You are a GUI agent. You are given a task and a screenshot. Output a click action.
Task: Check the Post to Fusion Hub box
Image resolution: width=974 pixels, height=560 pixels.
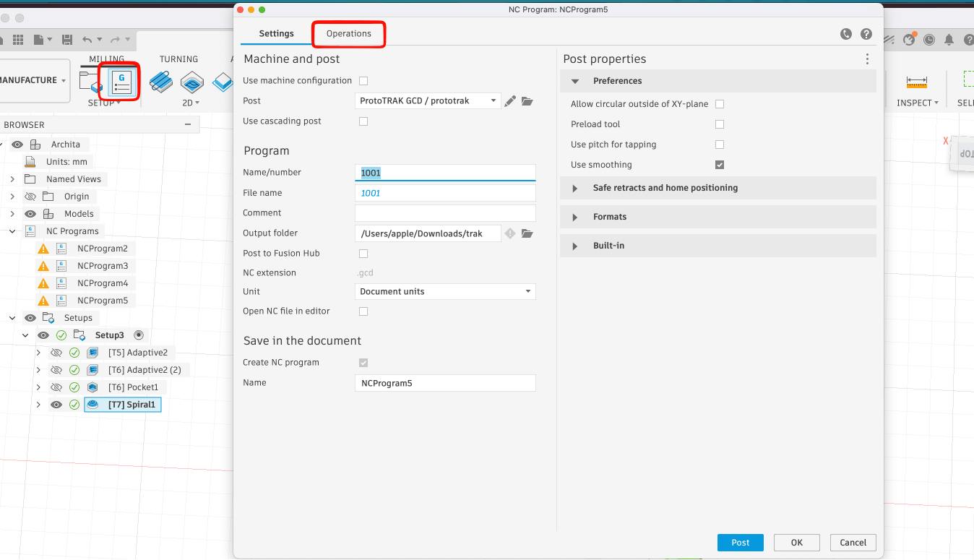[x=363, y=254]
